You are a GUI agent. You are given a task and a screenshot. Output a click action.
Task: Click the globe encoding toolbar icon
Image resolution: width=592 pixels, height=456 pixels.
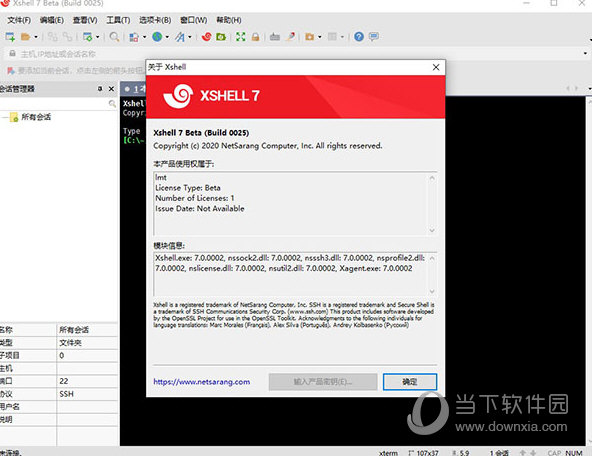(157, 37)
